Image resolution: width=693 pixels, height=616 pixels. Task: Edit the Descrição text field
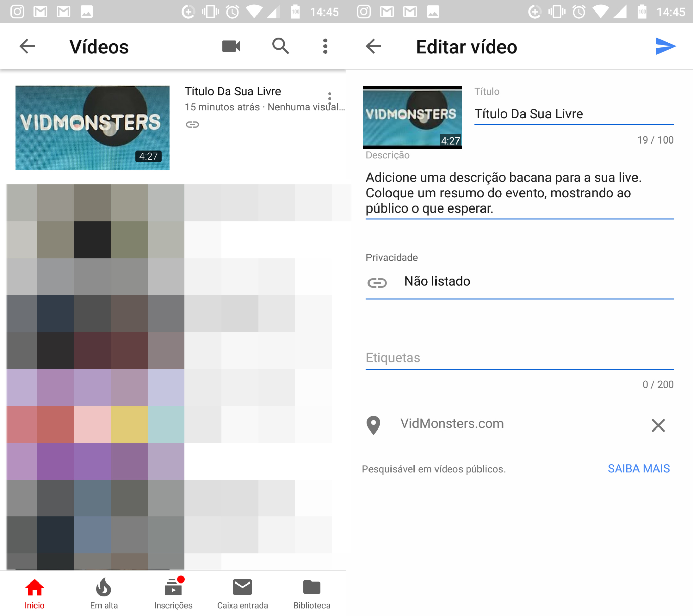click(x=519, y=193)
